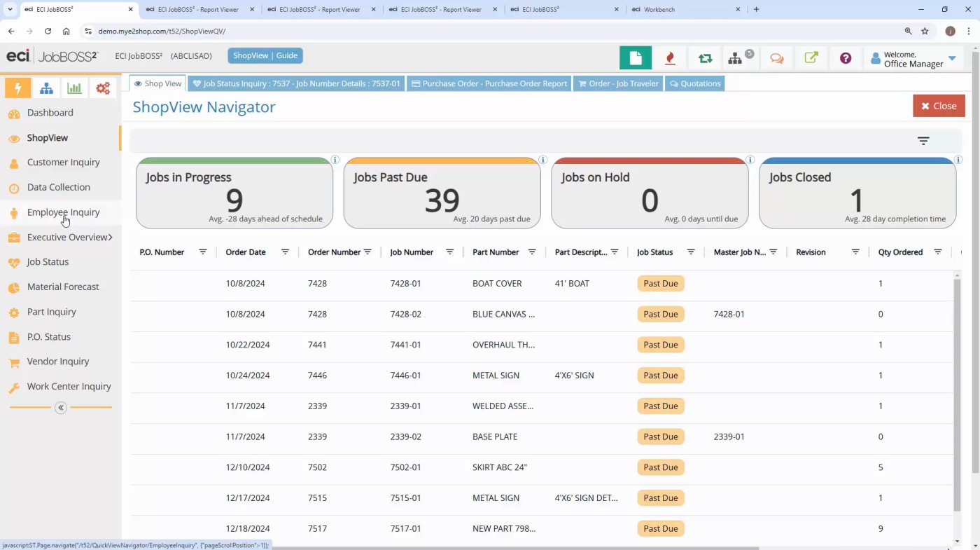Open the chat bubbles icon

(x=776, y=58)
